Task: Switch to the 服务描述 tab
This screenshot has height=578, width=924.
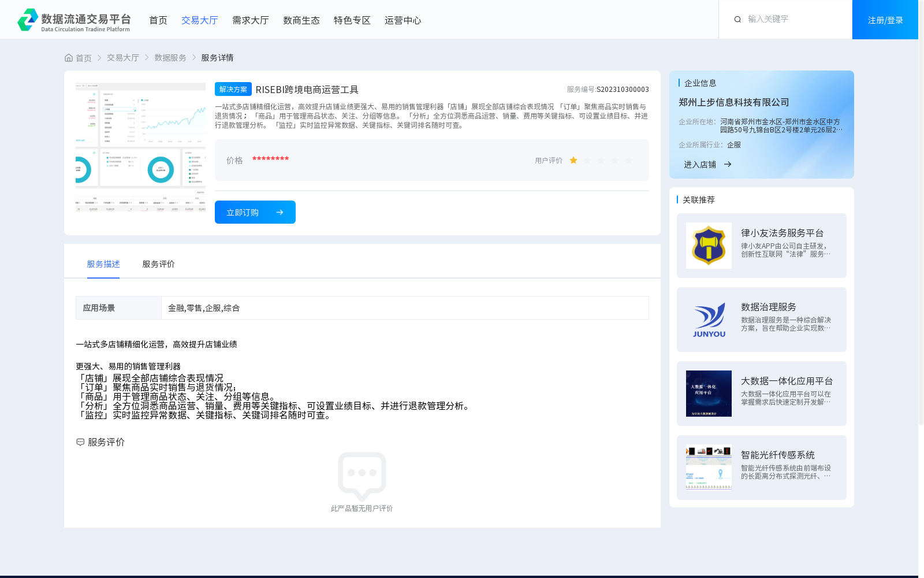Action: coord(103,264)
